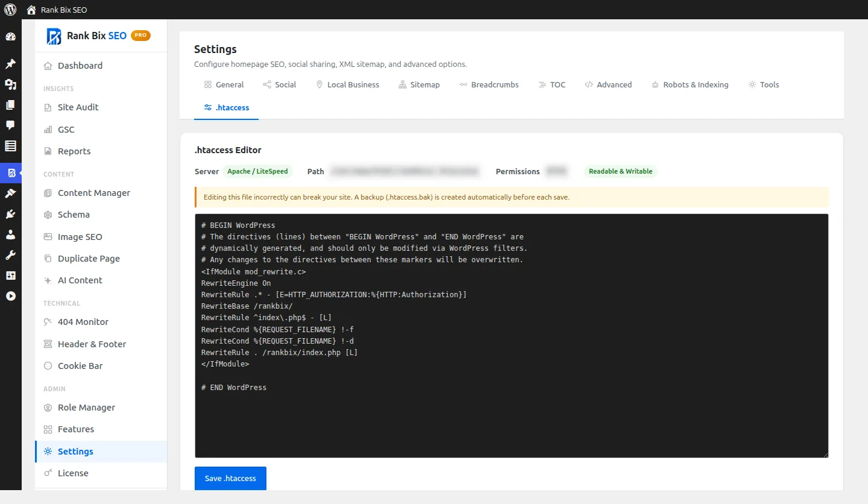Open the WordPress Dashboard gauge icon
This screenshot has width=868, height=504.
[x=10, y=37]
